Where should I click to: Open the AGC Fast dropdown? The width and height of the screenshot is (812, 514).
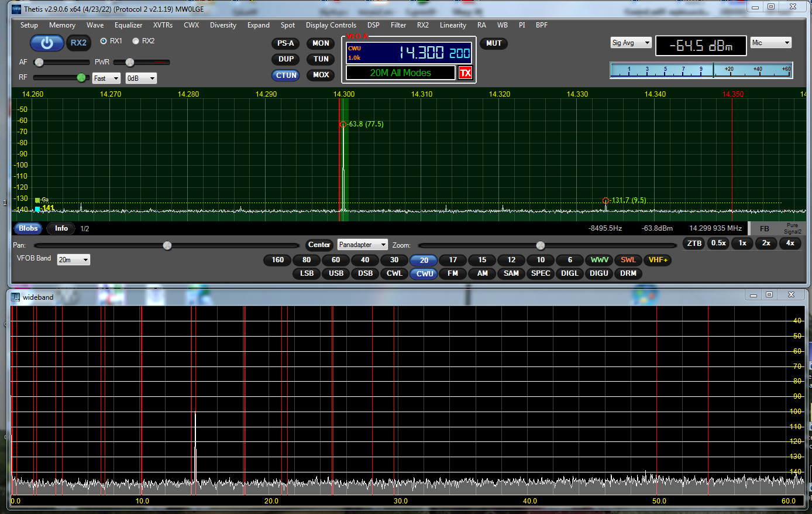point(106,78)
